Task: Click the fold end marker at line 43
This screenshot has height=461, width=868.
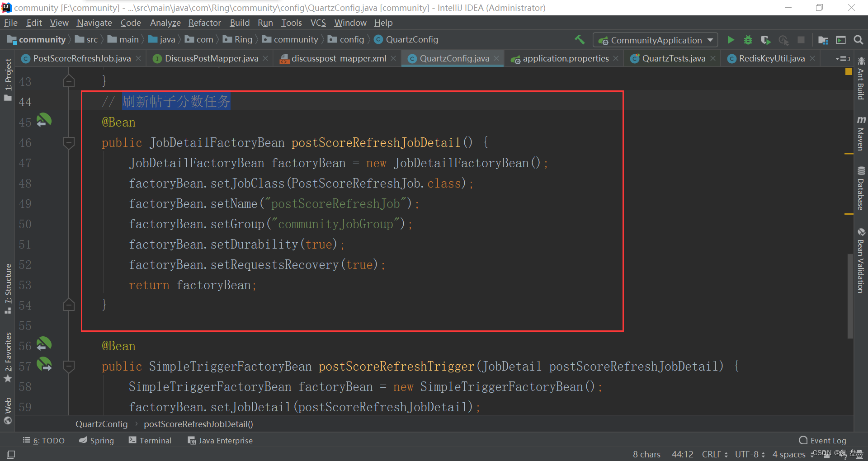Action: 69,81
